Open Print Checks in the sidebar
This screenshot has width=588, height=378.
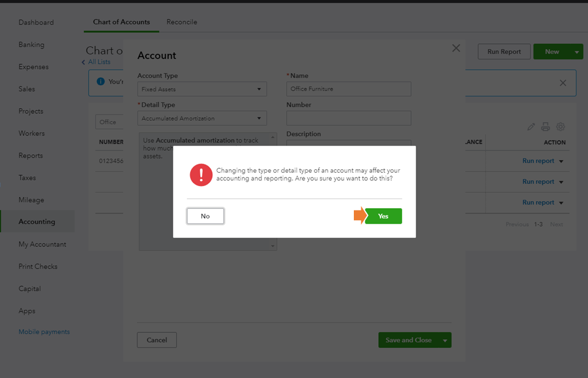[x=38, y=266]
